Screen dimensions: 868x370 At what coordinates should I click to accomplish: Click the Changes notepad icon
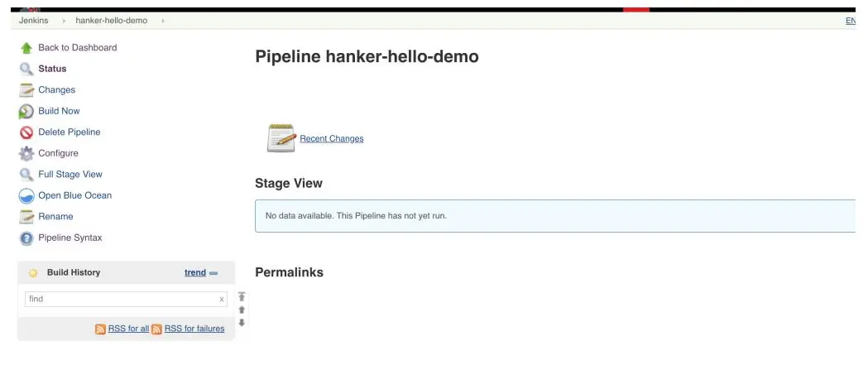click(x=26, y=90)
